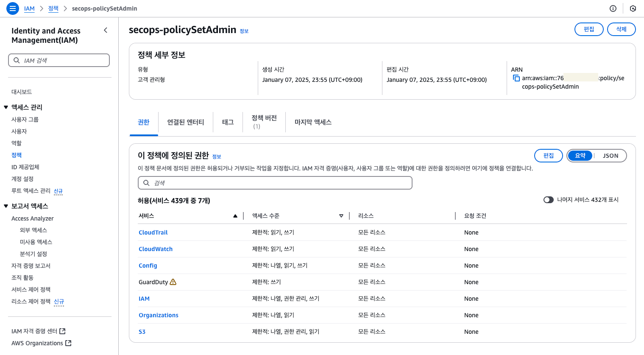Open 역할 in sidebar
The image size is (644, 355).
[x=17, y=143]
